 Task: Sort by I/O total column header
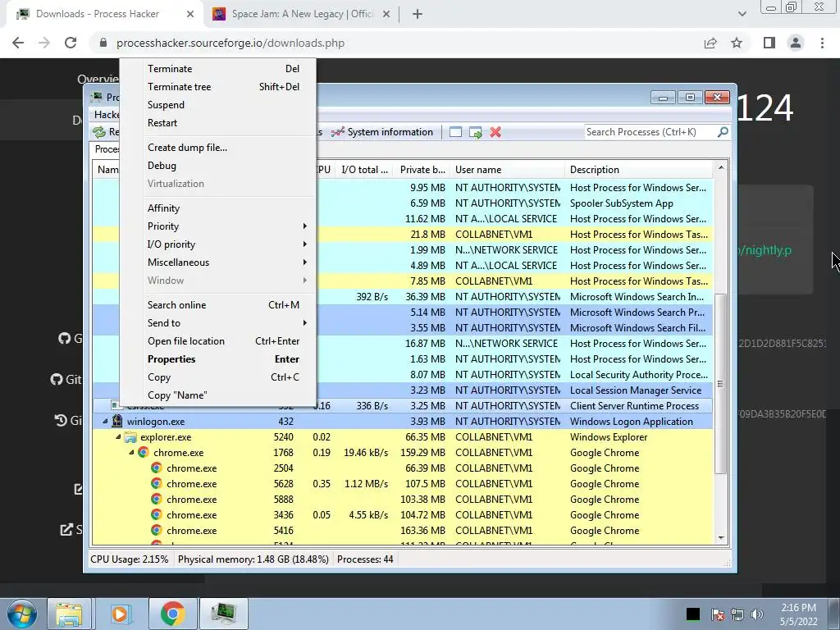(x=365, y=170)
